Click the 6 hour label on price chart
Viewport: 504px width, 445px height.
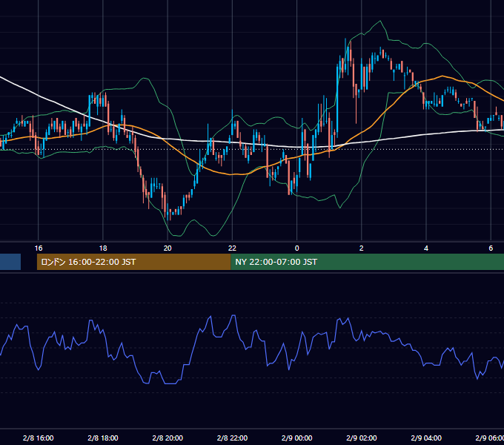(x=491, y=248)
